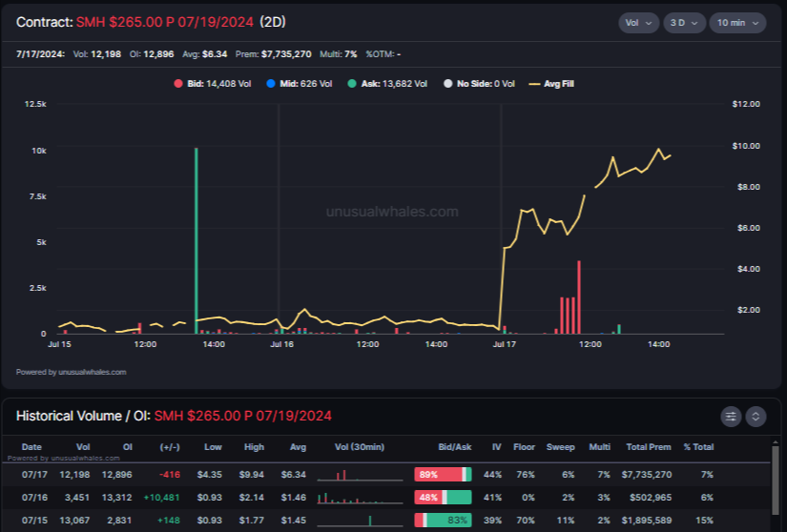Click the red Bid legend dot
The width and height of the screenshot is (787, 532).
[x=178, y=84]
